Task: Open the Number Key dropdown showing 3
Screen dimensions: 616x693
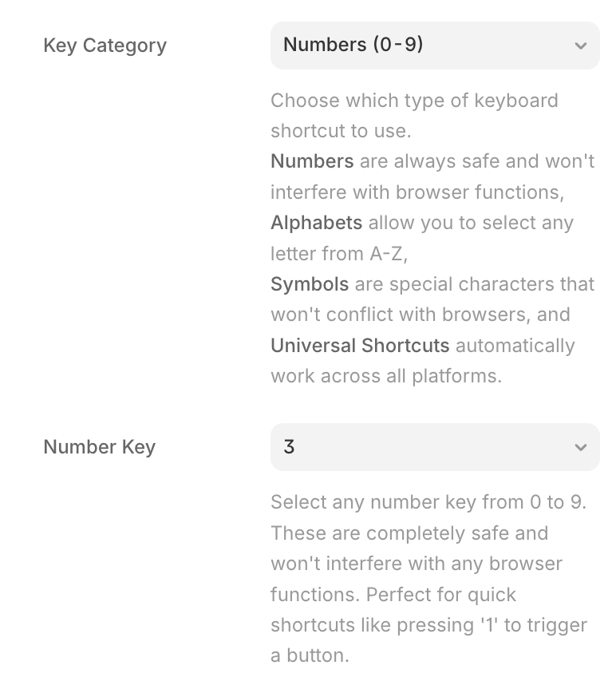Action: [x=435, y=447]
